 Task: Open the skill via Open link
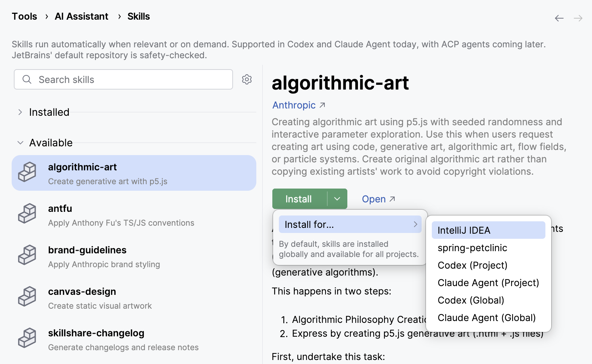tap(378, 199)
